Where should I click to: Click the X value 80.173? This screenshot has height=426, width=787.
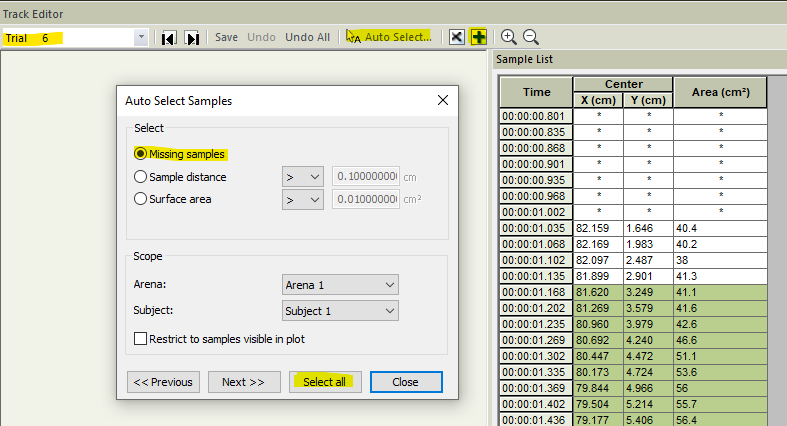598,372
